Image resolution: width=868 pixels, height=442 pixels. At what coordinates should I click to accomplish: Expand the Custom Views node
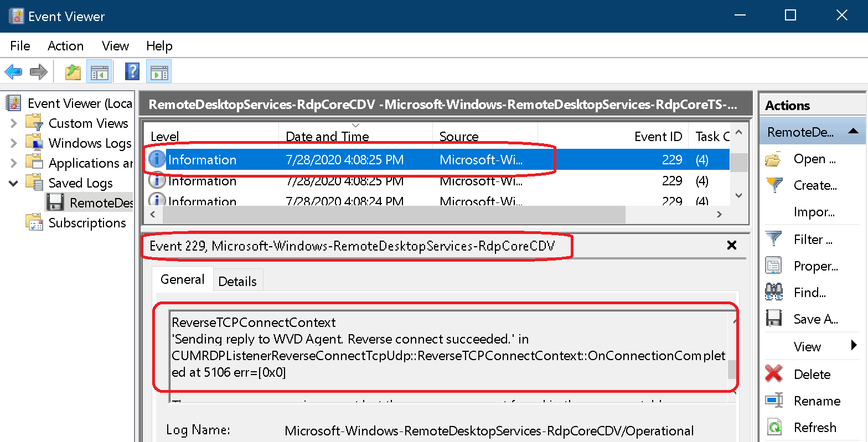coord(14,123)
